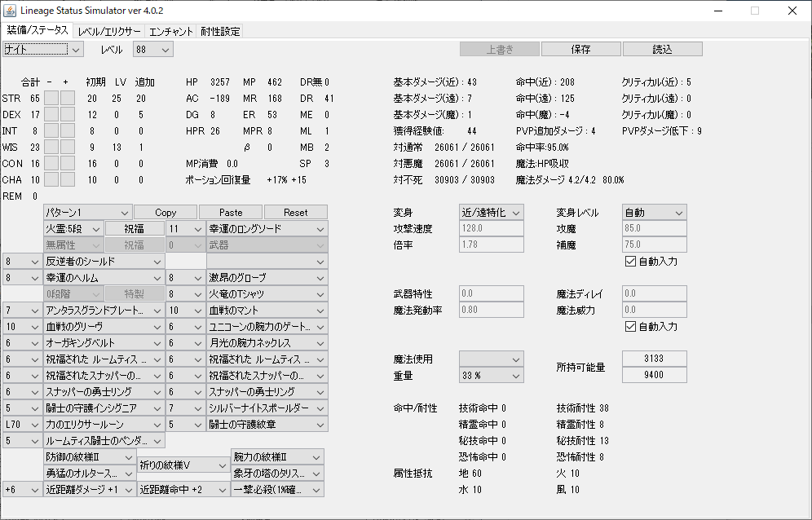Open the 腕力の紋様II dropdown

pos(277,457)
